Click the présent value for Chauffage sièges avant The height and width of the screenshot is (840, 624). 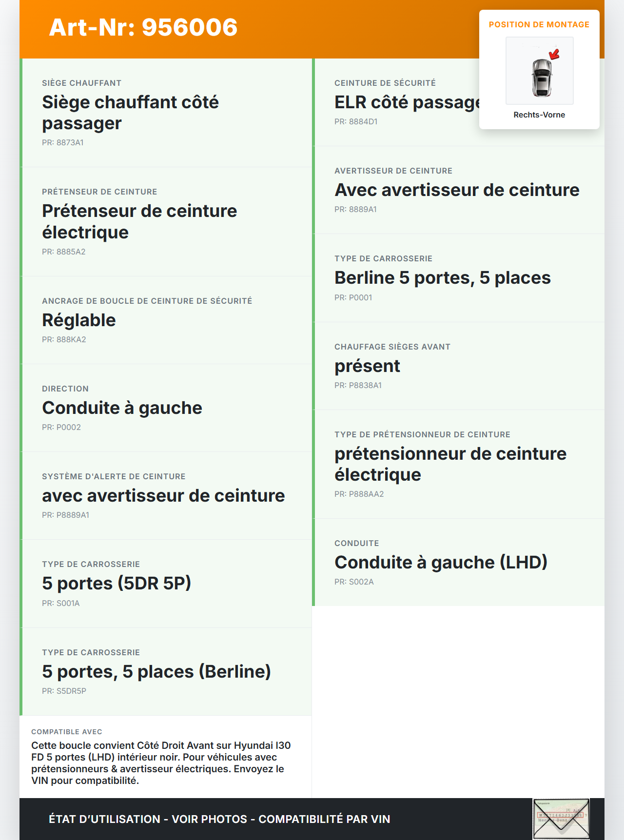click(367, 366)
